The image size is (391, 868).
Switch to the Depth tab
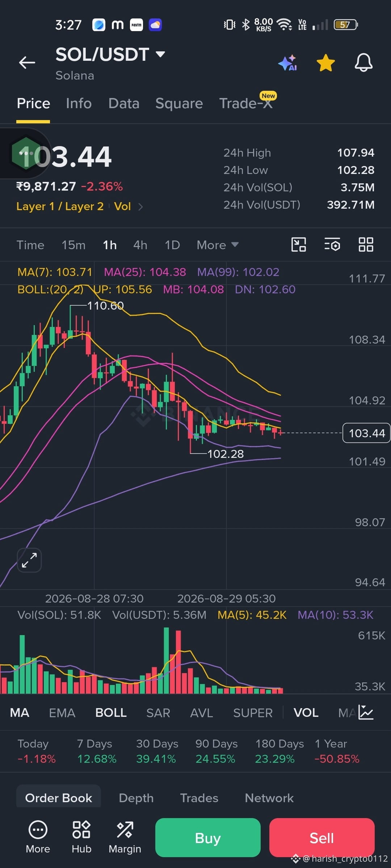tap(136, 798)
